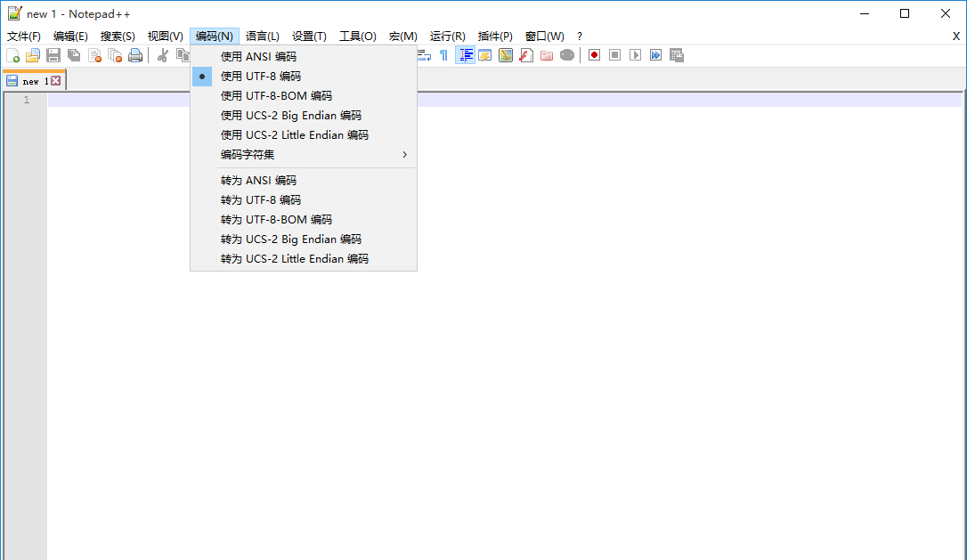Expand the 编码字符集 submenu

[x=248, y=154]
